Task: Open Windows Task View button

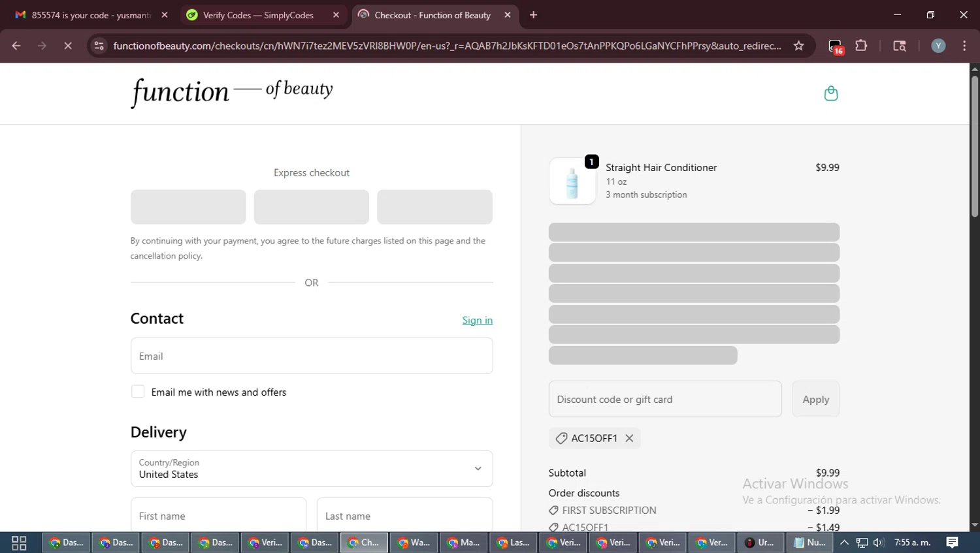Action: pos(19,543)
